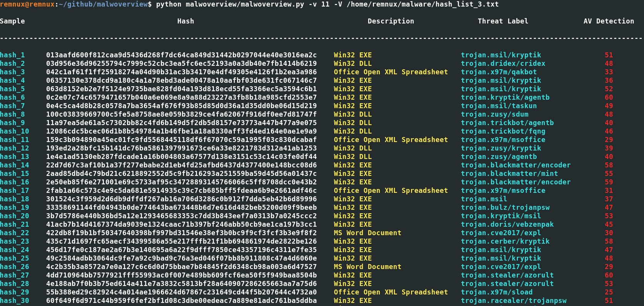This screenshot has height=306, width=644.
Task: Click the hash_1 sample label
Action: coord(12,55)
